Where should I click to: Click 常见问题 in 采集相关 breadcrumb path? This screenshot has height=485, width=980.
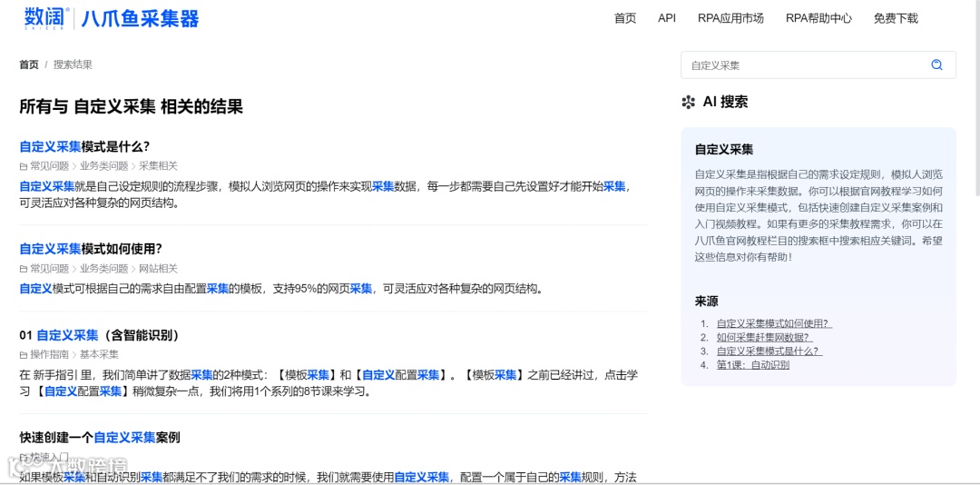coord(49,166)
